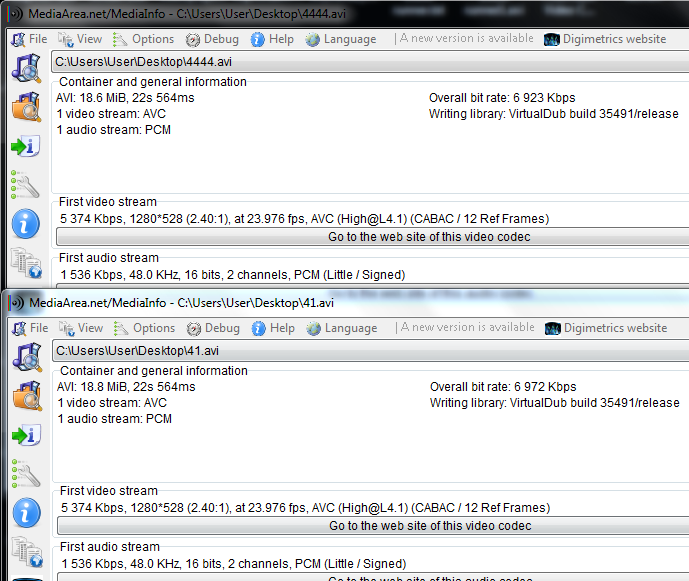
Task: Open Digimetrics website link in the 41.avi window
Action: tap(606, 328)
